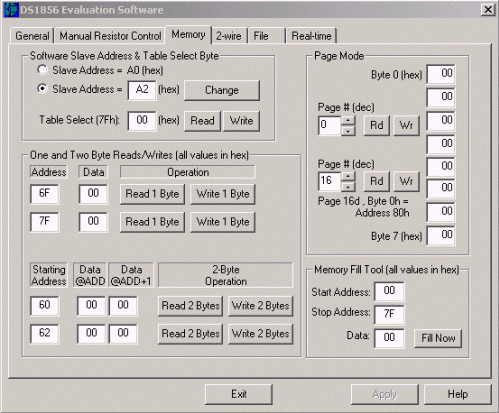Select the Memory tab
Viewport: 499px width, 413px height.
pos(188,35)
